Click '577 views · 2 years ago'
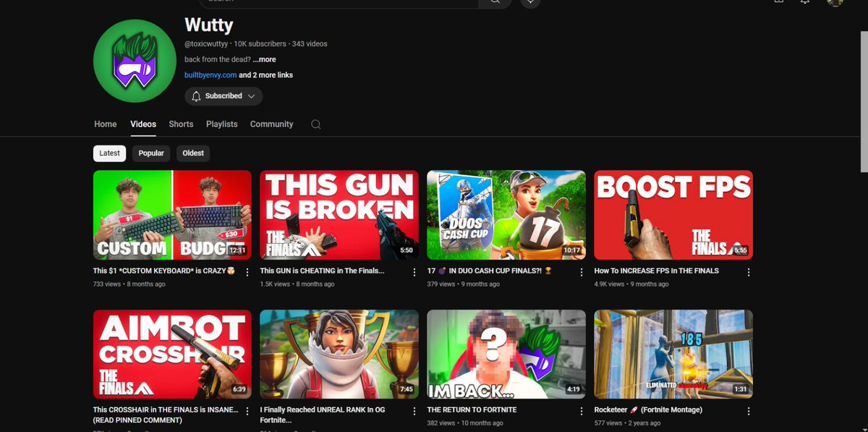Screen dimensions: 868x432 [626, 423]
